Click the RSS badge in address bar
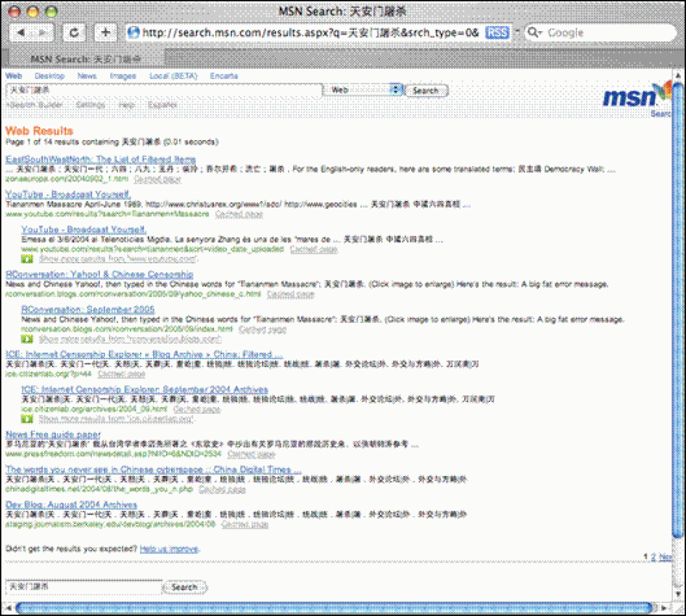686x616 pixels. coord(497,33)
